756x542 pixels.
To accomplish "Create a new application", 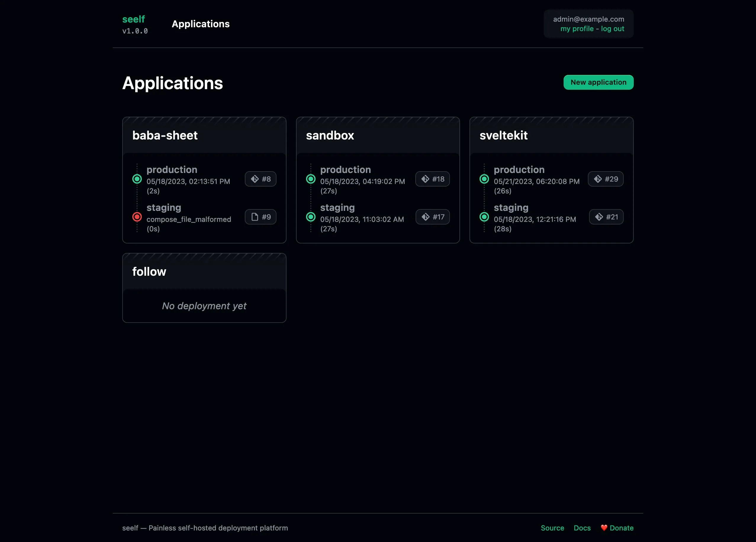I will tap(598, 82).
